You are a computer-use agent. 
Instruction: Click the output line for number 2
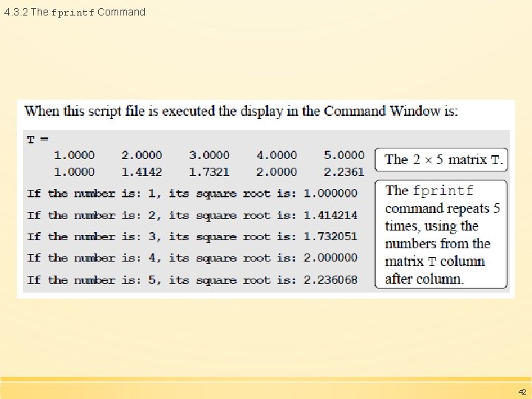(192, 216)
